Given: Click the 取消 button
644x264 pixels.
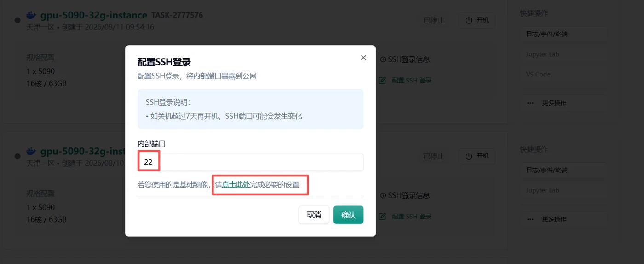Looking at the screenshot, I should pyautogui.click(x=314, y=215).
